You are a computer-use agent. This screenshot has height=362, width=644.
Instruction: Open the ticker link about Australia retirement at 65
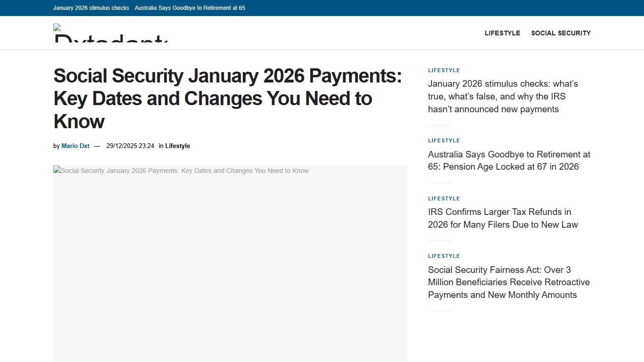[x=190, y=8]
